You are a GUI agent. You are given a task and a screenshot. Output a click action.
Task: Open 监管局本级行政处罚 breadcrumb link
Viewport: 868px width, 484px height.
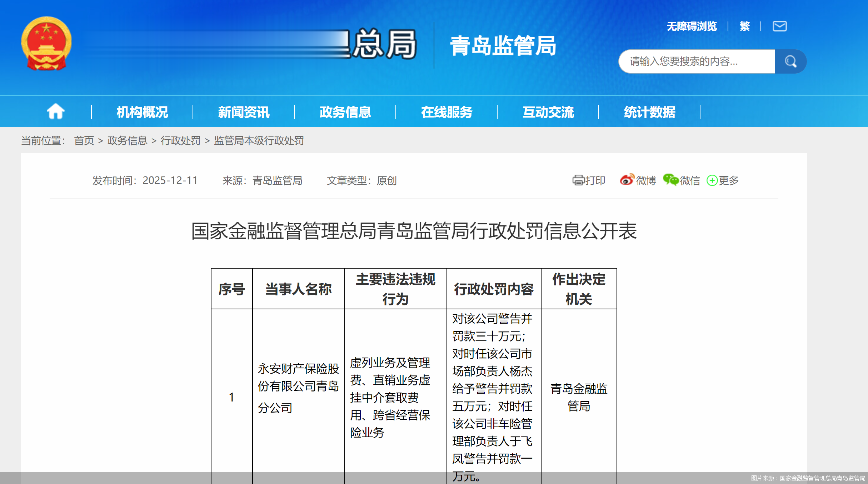(259, 141)
